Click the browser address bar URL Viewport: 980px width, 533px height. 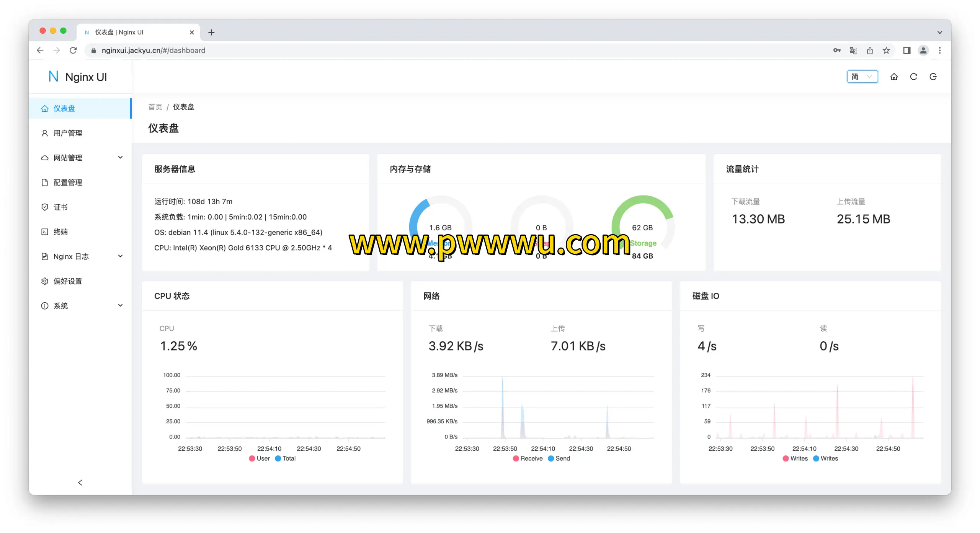153,51
